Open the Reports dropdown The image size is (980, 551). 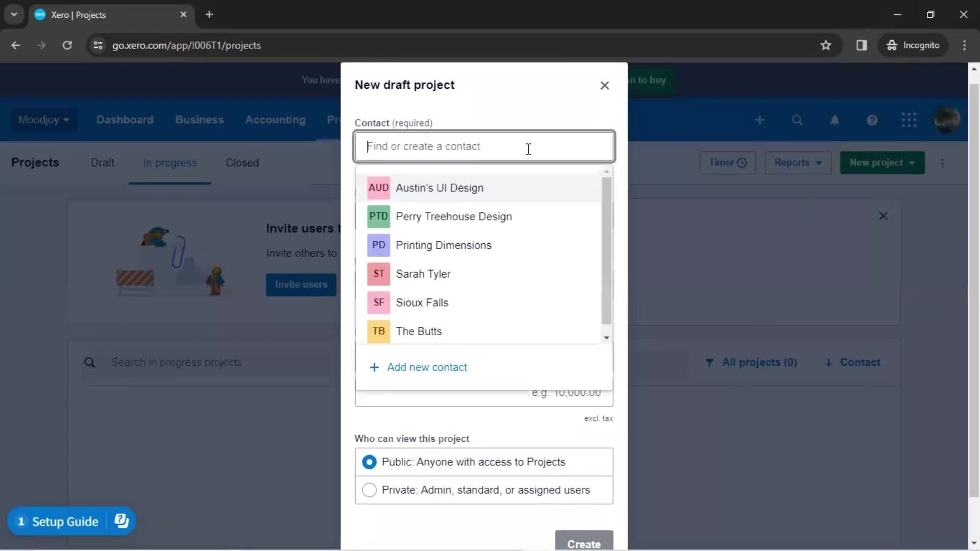tap(798, 163)
